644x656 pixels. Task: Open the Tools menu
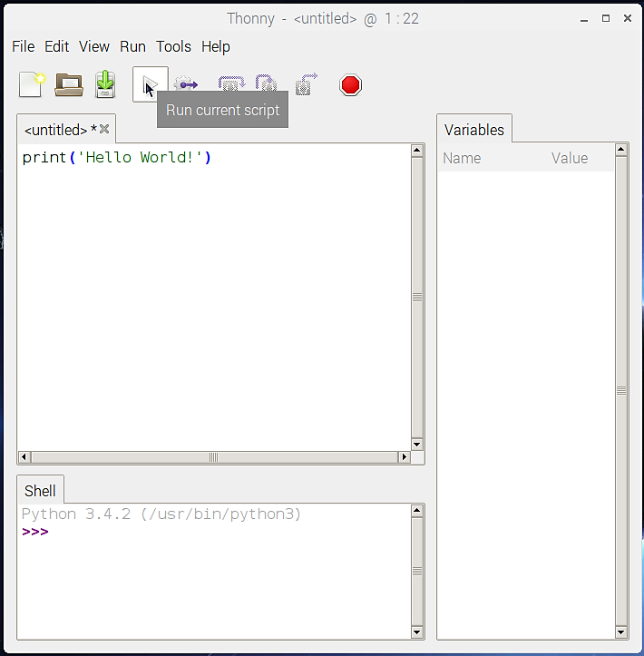(x=173, y=46)
